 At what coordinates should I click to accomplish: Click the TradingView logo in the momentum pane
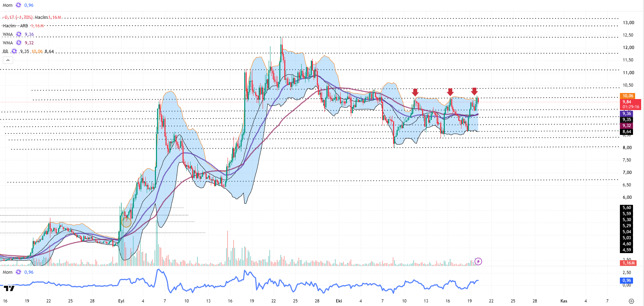coord(9,288)
